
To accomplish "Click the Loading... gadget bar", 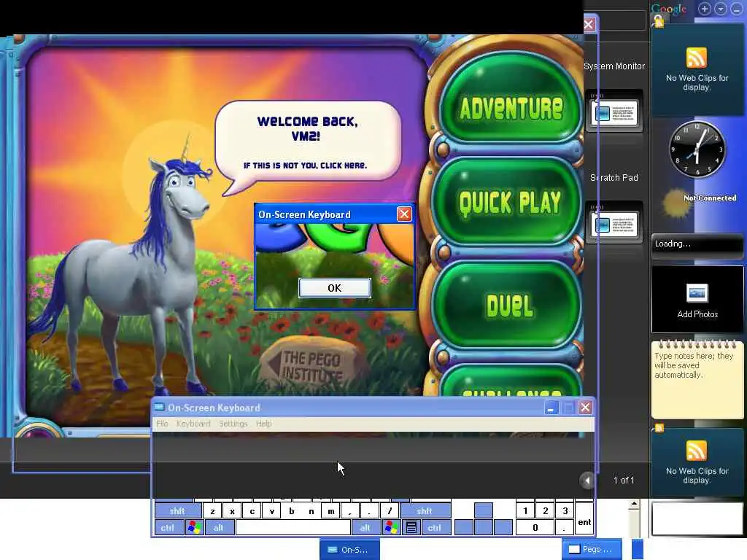I will pos(697,244).
